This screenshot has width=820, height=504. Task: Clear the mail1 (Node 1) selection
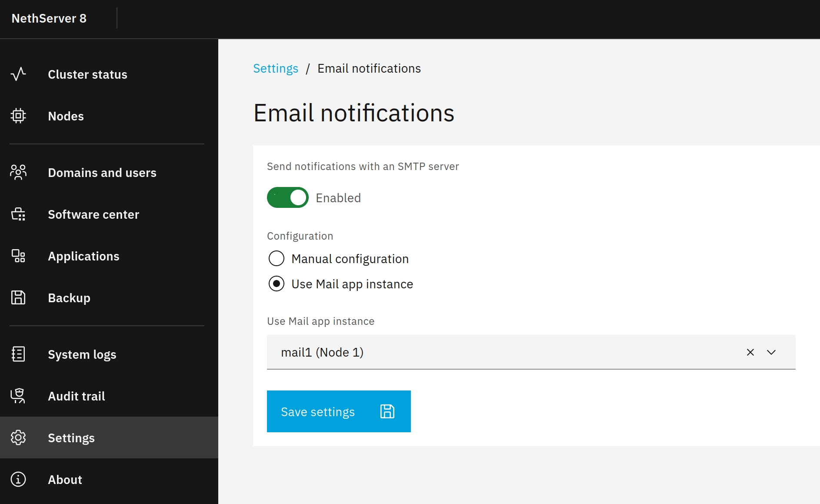pos(750,352)
